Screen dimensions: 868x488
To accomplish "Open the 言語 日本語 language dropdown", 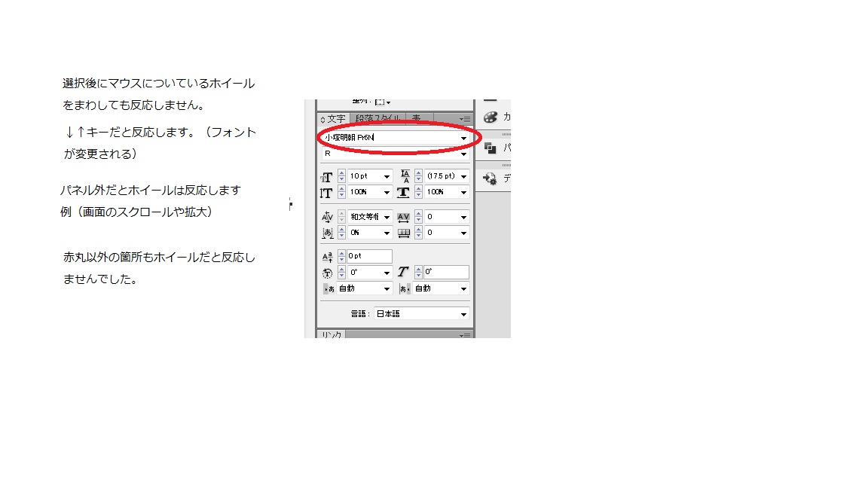I will (422, 314).
